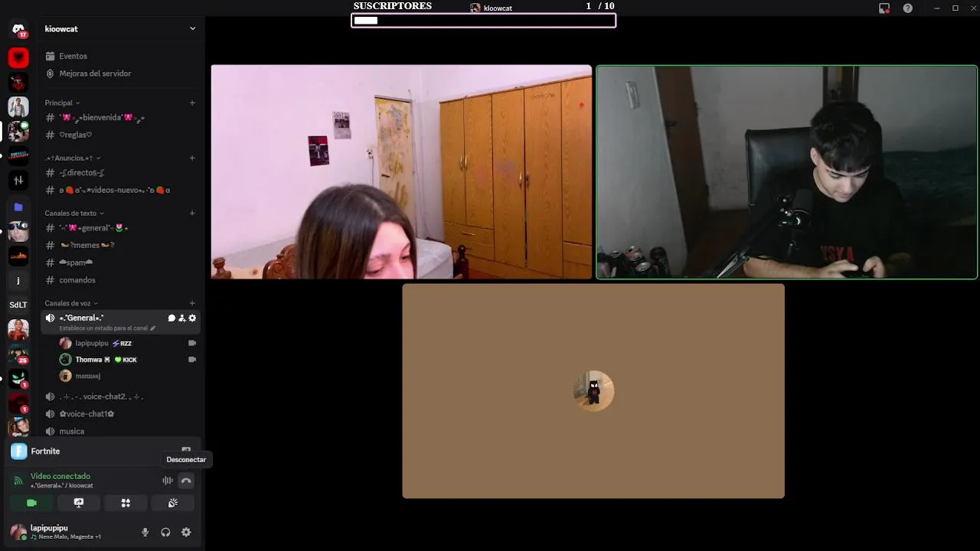
Task: Open Discord direct messages home icon
Action: tap(18, 30)
